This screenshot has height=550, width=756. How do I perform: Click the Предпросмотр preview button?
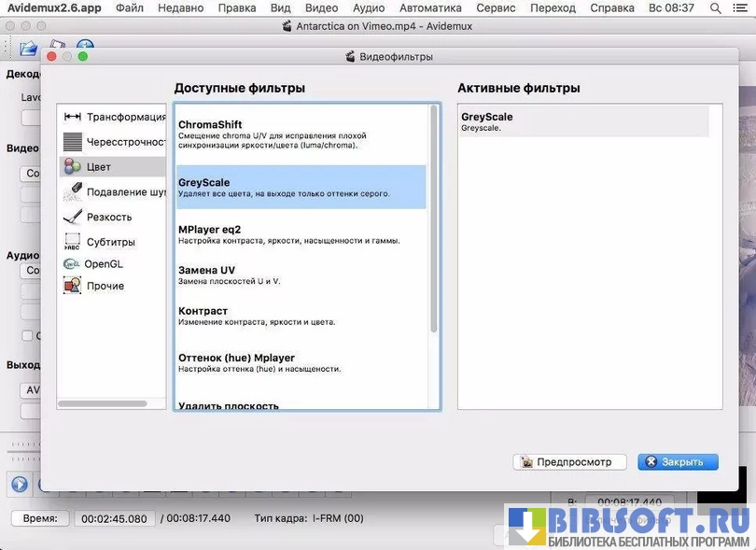coord(568,462)
